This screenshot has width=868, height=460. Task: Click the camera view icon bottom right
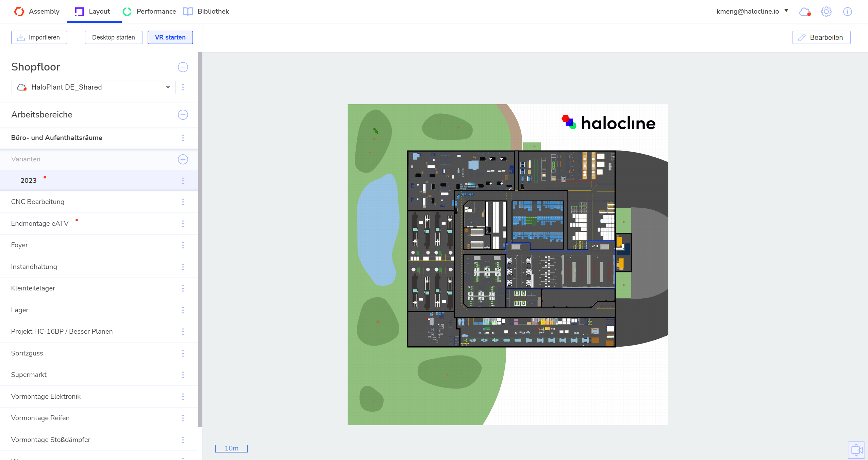click(x=856, y=450)
